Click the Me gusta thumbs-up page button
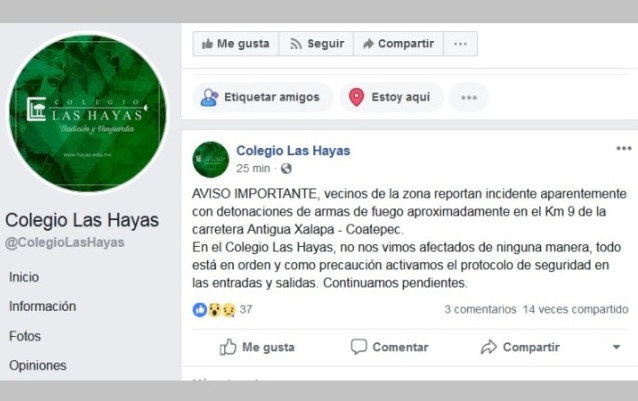The image size is (638, 401). coord(236,44)
